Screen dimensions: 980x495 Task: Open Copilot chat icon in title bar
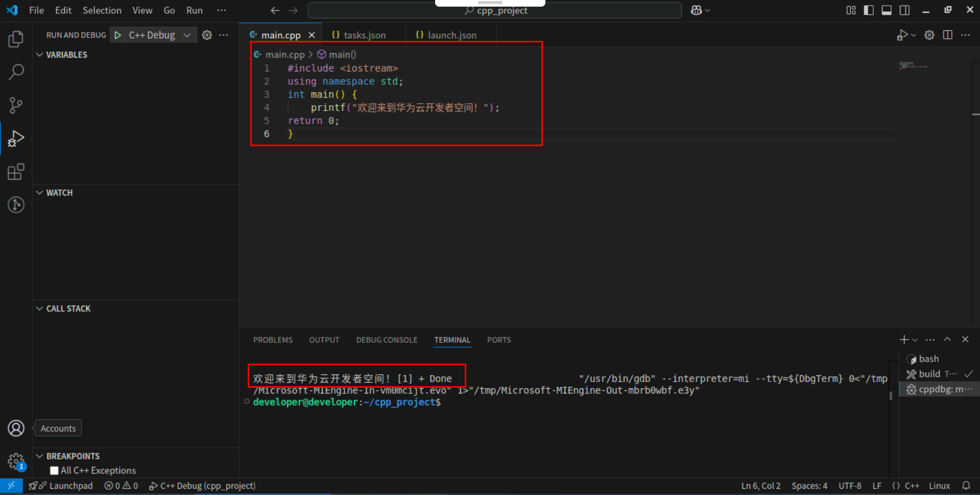(696, 10)
